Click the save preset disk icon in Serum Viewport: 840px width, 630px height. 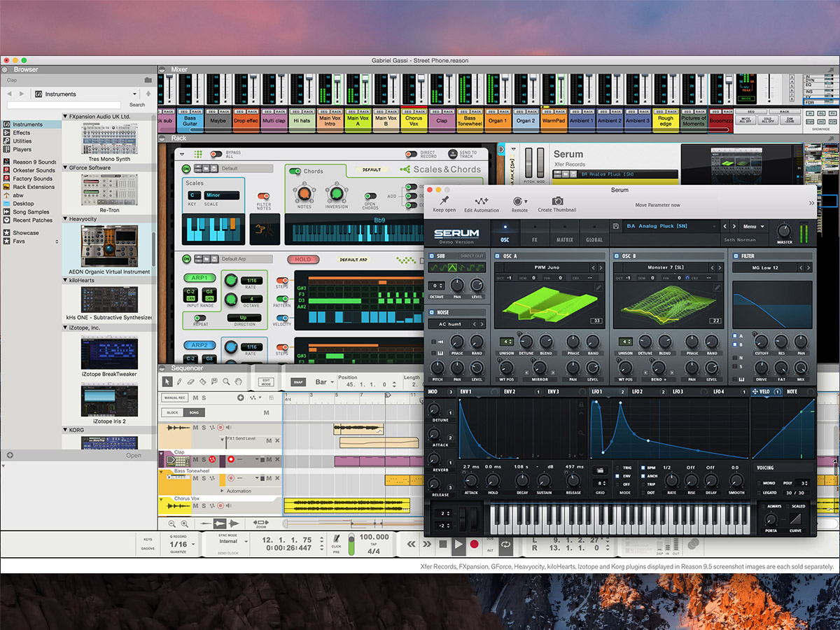(615, 226)
